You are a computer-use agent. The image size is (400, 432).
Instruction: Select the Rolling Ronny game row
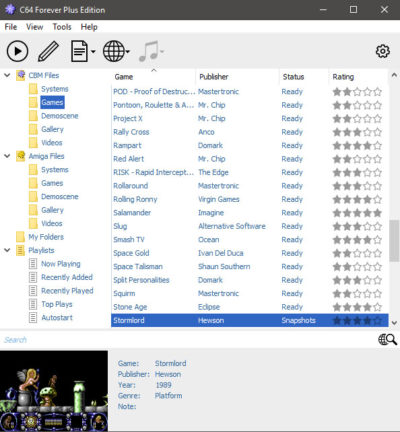pyautogui.click(x=250, y=199)
